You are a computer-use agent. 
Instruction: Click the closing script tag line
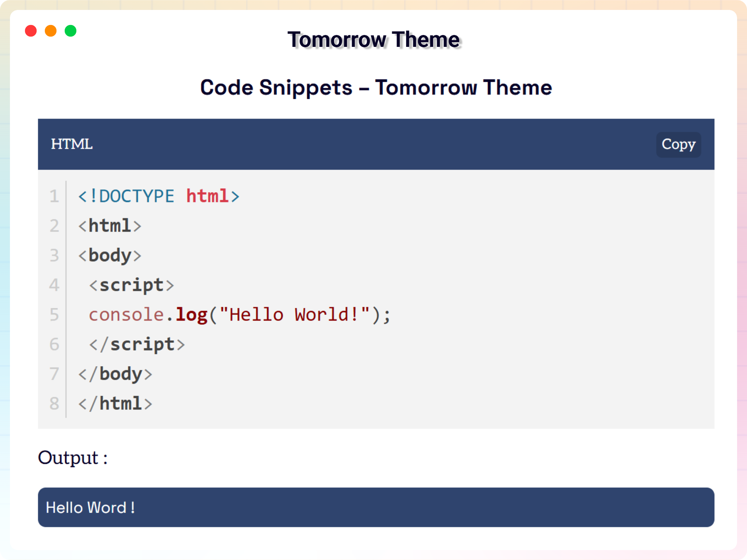pyautogui.click(x=137, y=344)
